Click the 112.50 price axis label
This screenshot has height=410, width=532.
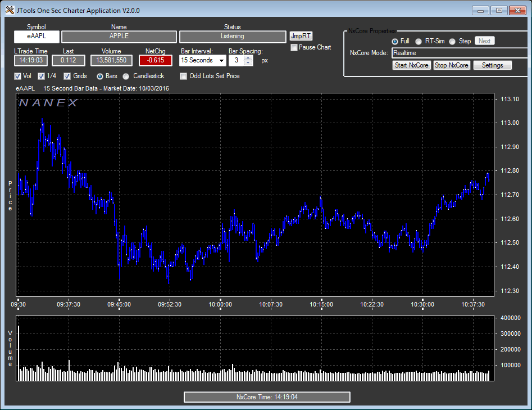(510, 242)
